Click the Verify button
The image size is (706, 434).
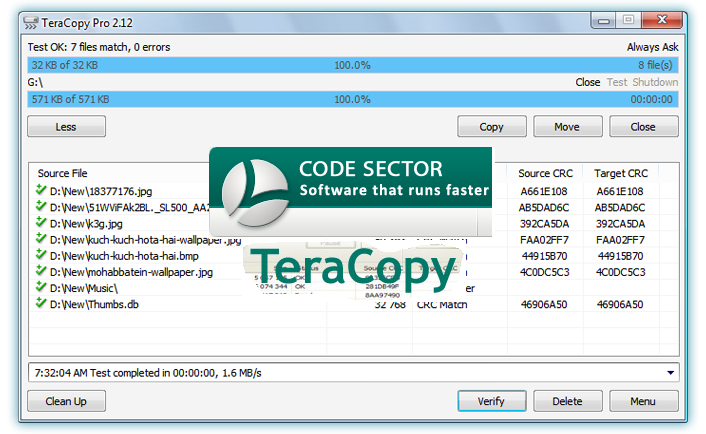492,401
